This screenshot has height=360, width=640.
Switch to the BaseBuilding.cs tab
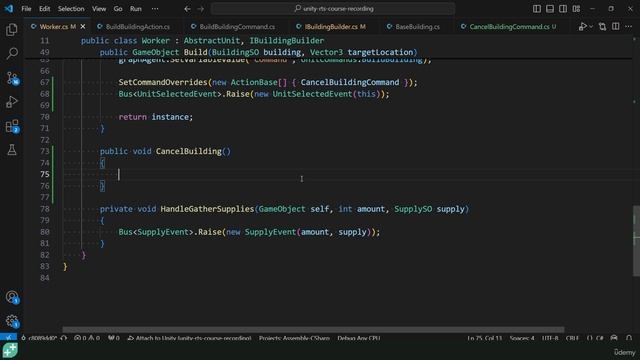(x=417, y=27)
